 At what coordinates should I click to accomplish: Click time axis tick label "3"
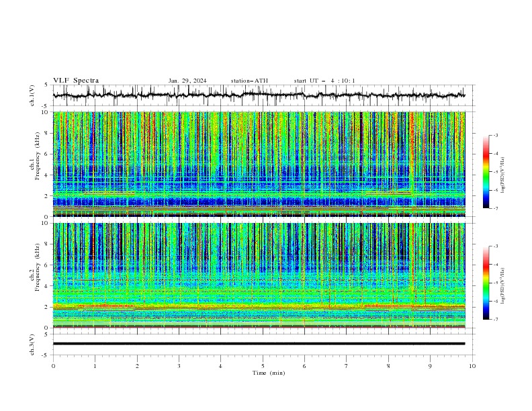[179, 366]
